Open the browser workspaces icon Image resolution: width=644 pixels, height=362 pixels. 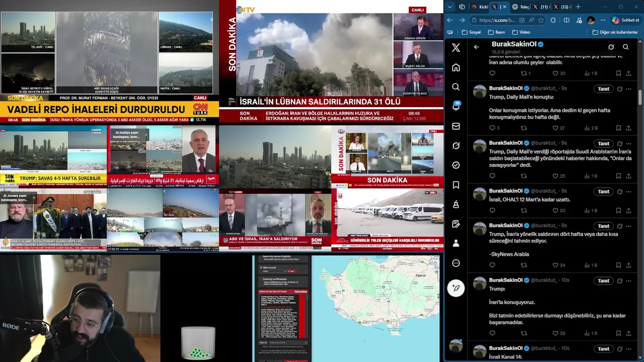point(462,7)
